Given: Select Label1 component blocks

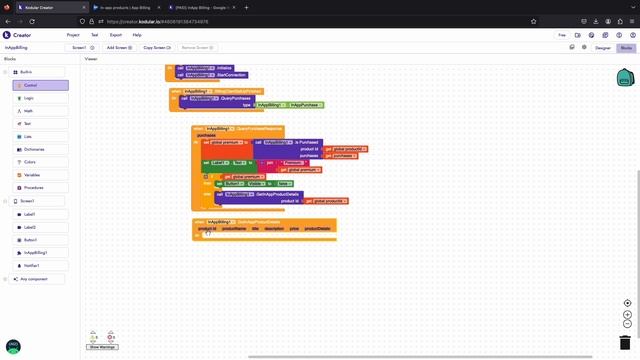Looking at the screenshot, I should coord(40,214).
